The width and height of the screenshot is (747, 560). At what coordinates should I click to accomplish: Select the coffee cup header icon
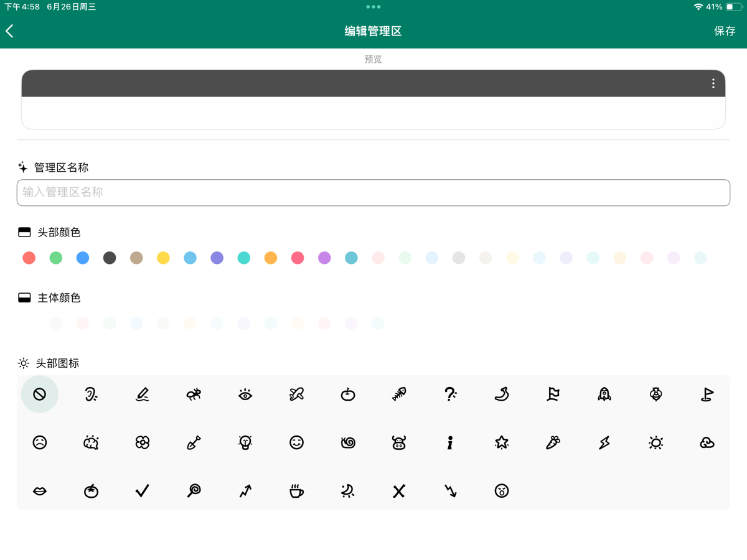tap(296, 491)
